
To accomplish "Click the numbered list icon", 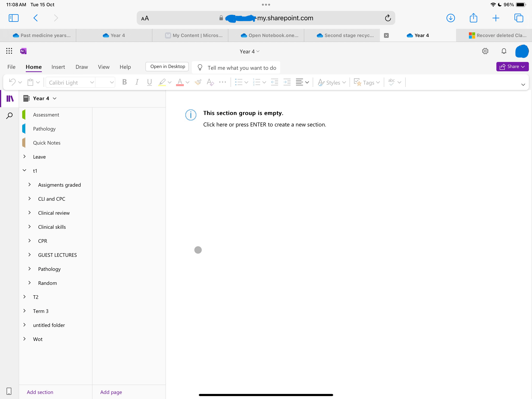I will pyautogui.click(x=257, y=82).
